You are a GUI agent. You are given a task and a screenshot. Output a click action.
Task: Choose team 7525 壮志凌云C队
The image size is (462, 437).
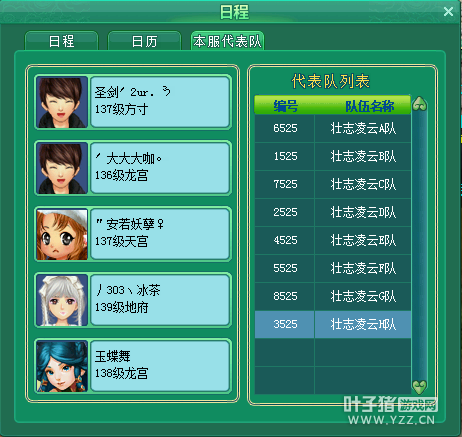(x=333, y=184)
